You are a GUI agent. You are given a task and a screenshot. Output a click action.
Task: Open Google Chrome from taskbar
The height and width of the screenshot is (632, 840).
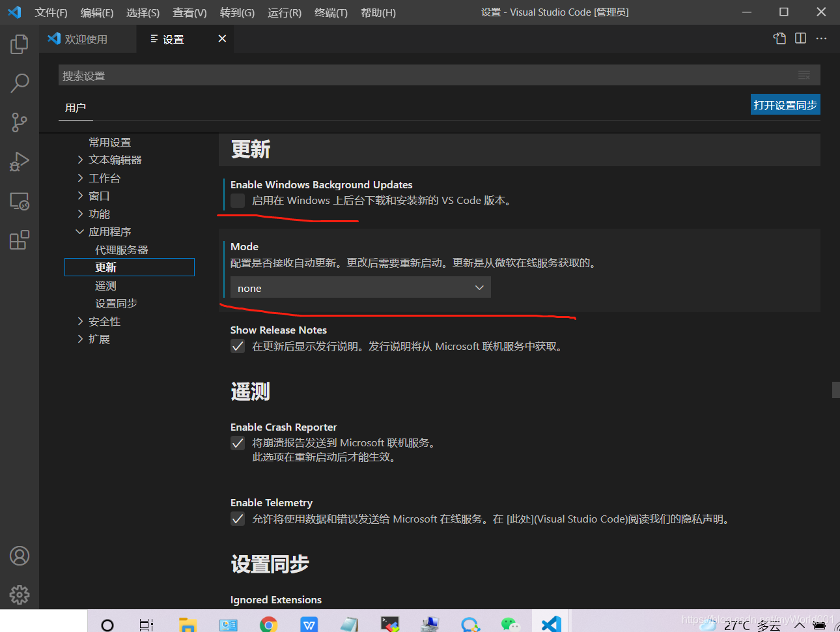[x=268, y=625]
